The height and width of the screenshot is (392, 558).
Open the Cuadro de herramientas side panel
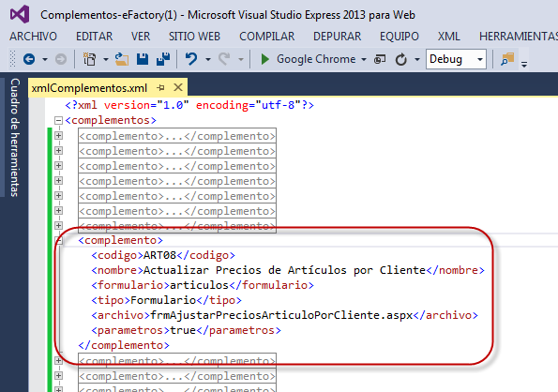point(15,137)
